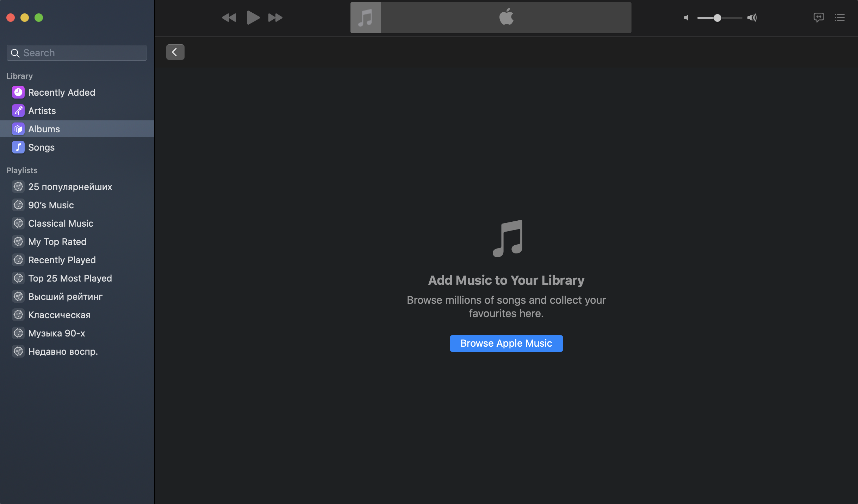
Task: Click Browse Apple Music button
Action: pos(506,343)
